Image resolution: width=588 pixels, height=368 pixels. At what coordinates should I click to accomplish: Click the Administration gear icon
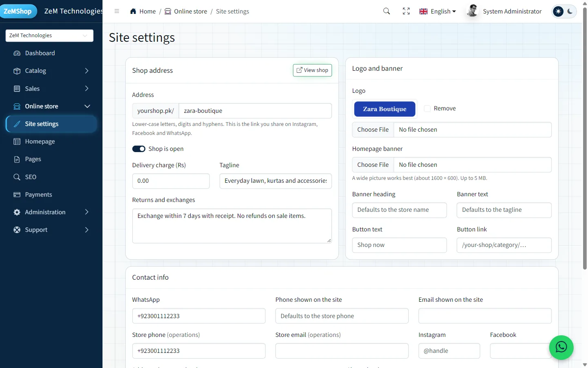coord(17,212)
